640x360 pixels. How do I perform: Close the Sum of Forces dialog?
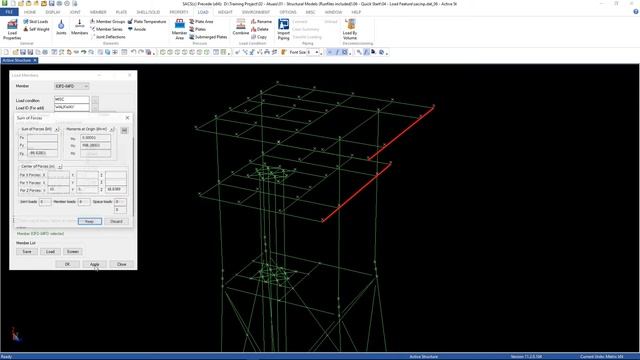click(127, 118)
